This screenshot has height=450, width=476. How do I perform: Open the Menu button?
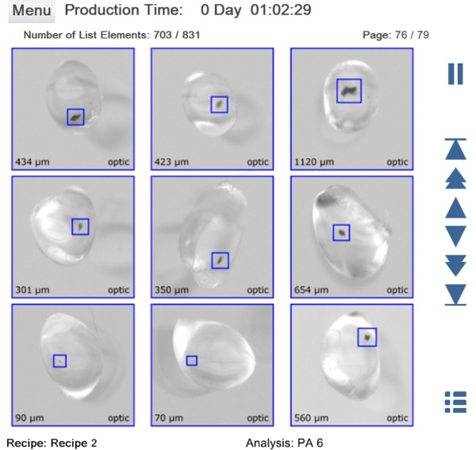(32, 11)
